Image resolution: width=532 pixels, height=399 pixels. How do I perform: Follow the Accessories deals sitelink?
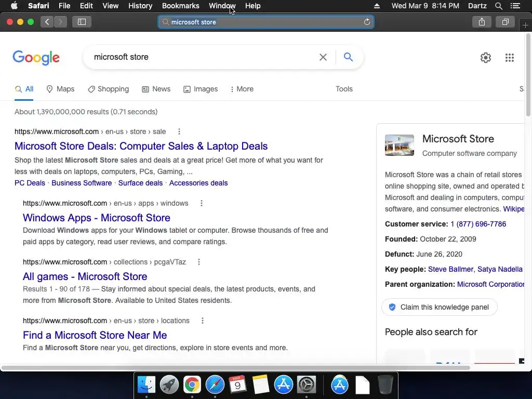pyautogui.click(x=198, y=183)
